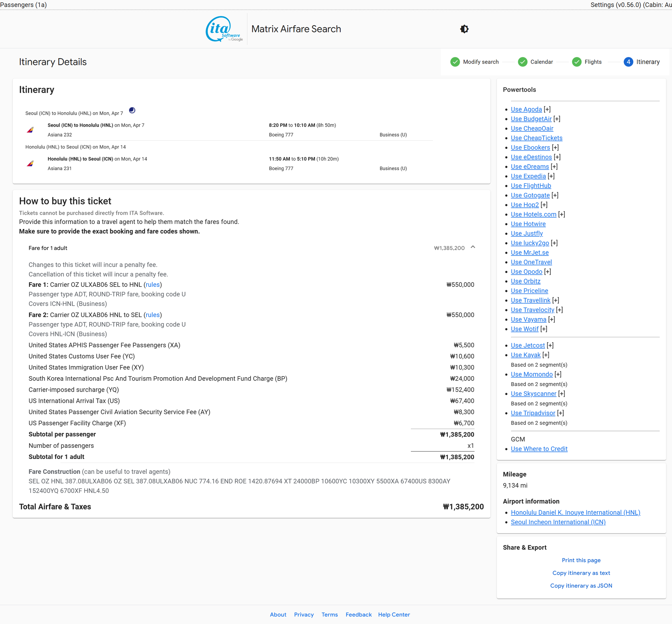This screenshot has height=624, width=672.
Task: Click the green Calendar step checkmark
Action: pos(522,62)
